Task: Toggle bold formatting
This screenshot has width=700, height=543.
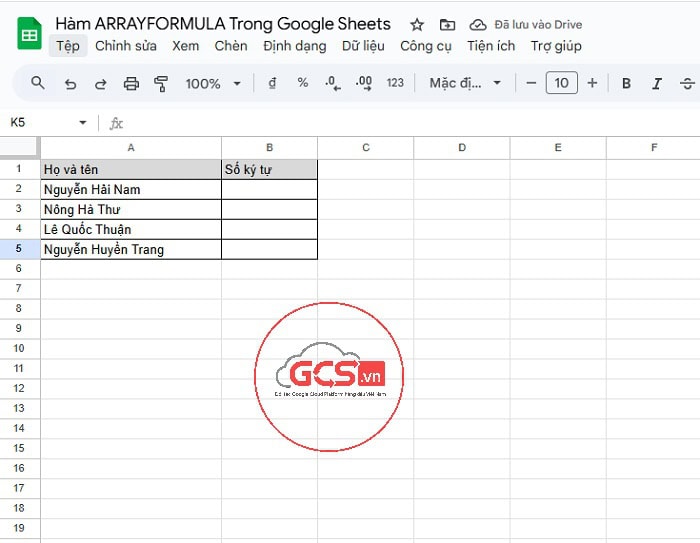Action: tap(626, 83)
